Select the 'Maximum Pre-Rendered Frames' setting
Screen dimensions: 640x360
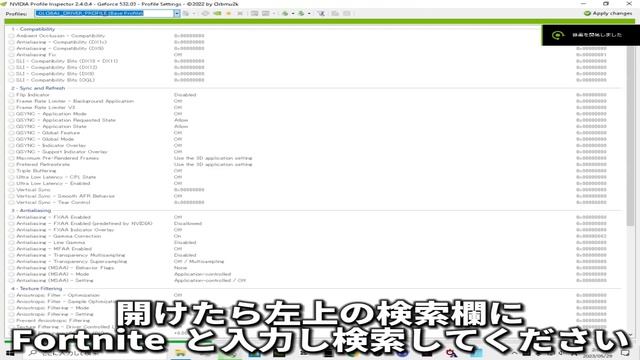[58, 158]
